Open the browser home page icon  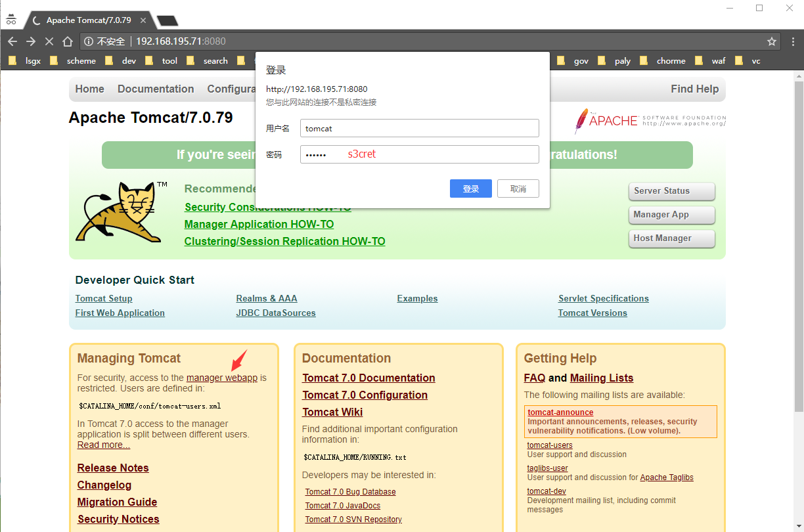point(68,41)
